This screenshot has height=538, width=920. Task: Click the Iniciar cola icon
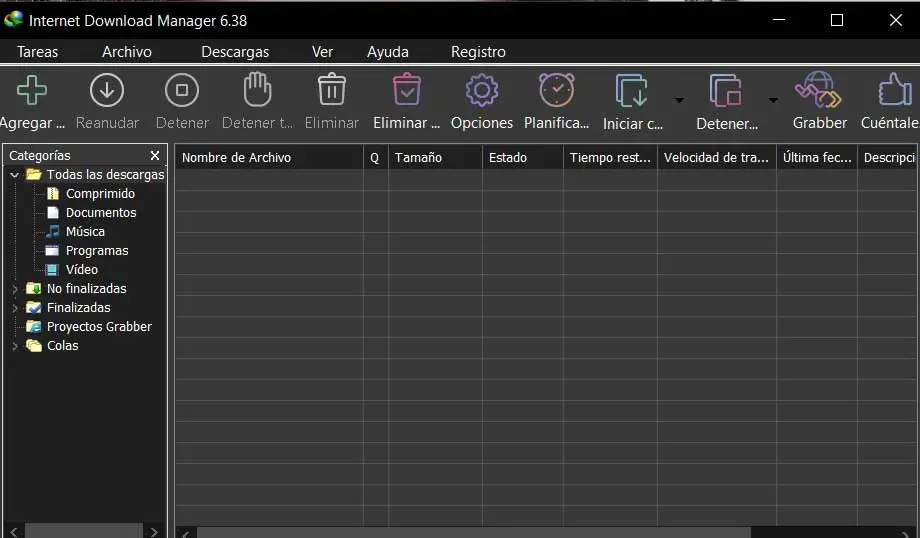click(x=631, y=90)
